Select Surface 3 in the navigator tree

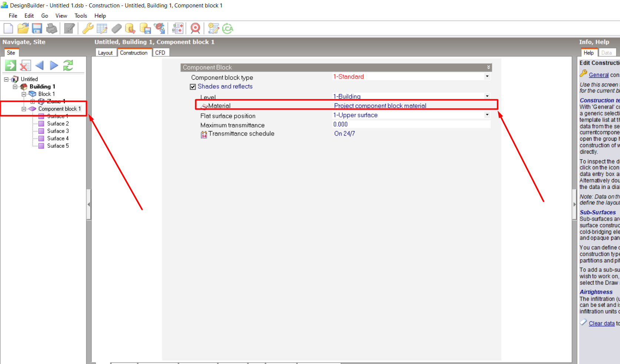coord(58,131)
